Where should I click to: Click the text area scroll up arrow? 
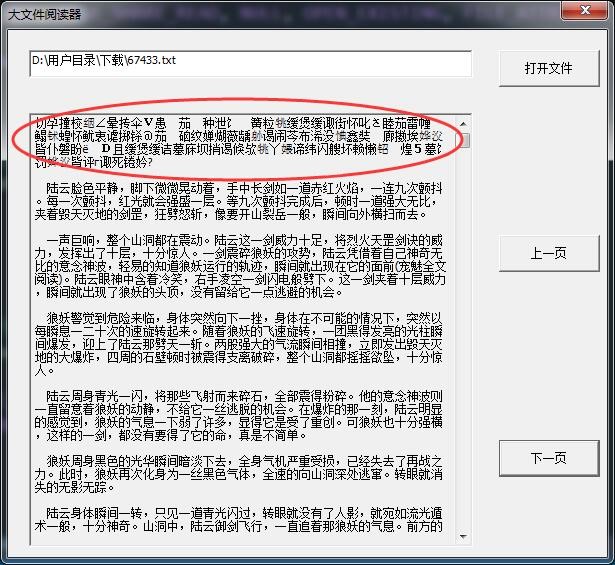pyautogui.click(x=464, y=124)
